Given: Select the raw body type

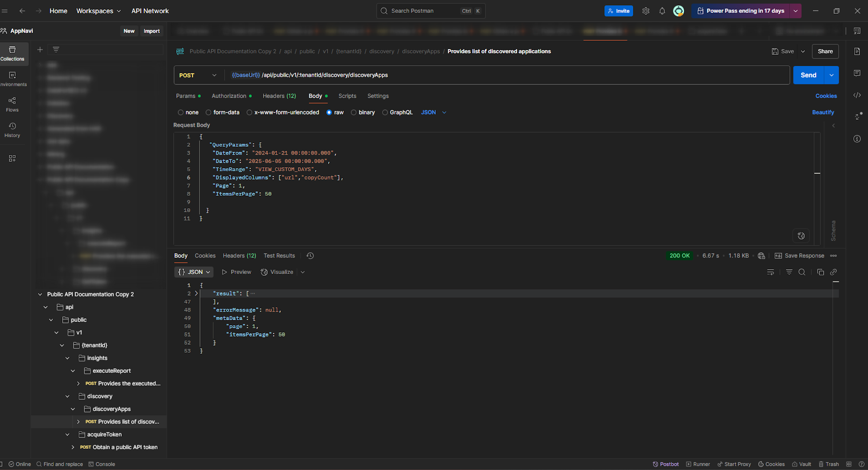Looking at the screenshot, I should (x=335, y=112).
